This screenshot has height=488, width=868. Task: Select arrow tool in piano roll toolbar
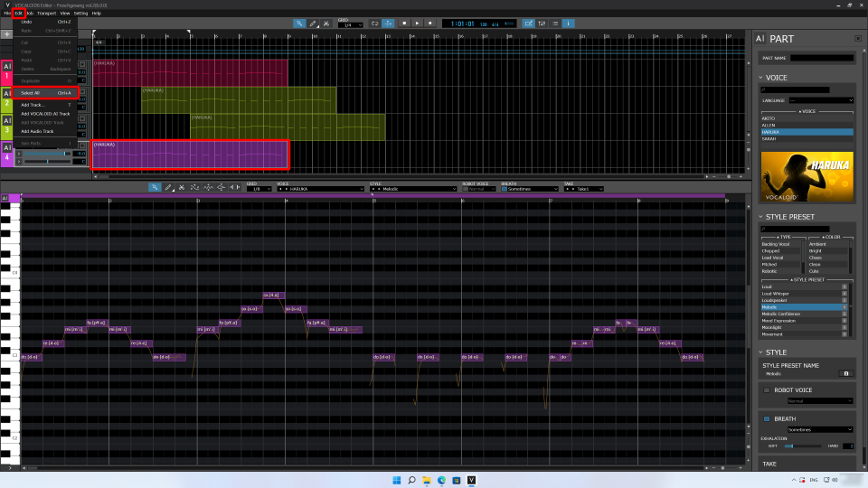156,187
